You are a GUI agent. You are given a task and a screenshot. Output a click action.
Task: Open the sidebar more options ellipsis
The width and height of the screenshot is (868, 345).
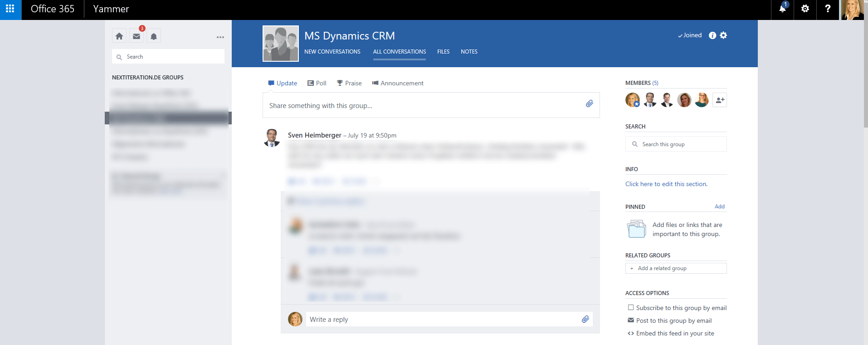point(220,37)
